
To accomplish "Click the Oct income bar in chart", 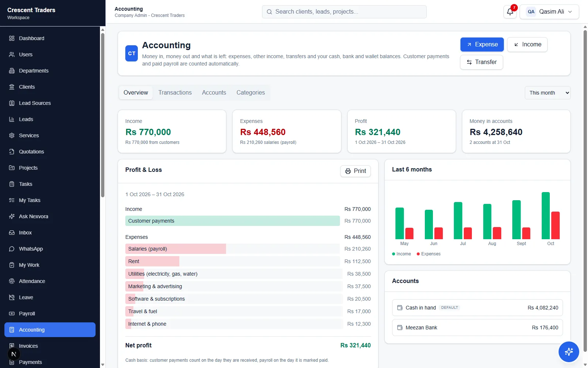I will tap(546, 216).
